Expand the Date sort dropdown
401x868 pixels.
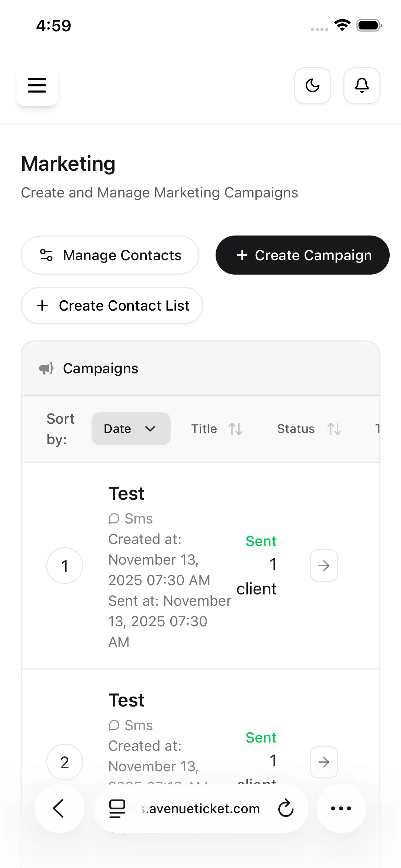pos(131,429)
